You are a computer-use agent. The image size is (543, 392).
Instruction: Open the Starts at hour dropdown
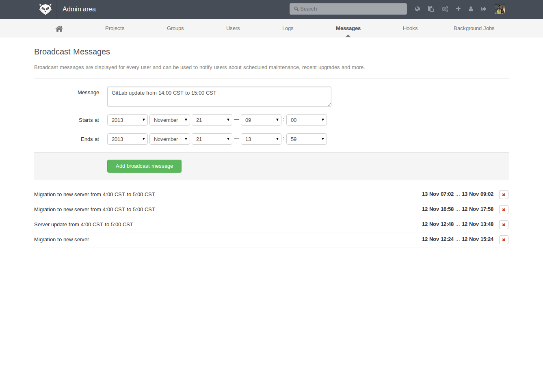(x=261, y=120)
